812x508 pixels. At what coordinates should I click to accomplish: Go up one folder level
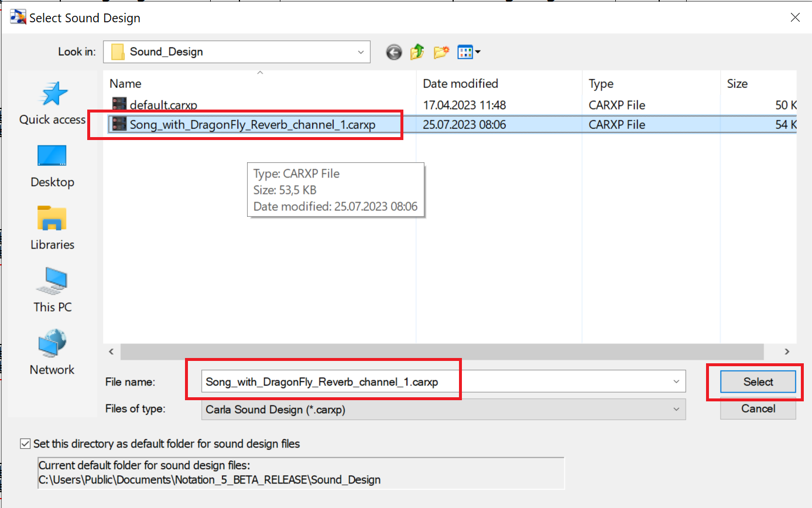pyautogui.click(x=417, y=52)
